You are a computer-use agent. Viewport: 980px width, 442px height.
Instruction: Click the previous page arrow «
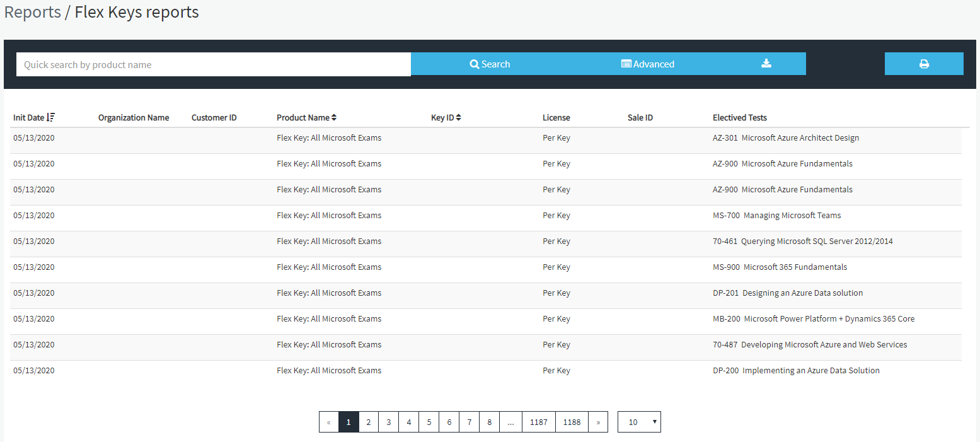(x=329, y=422)
